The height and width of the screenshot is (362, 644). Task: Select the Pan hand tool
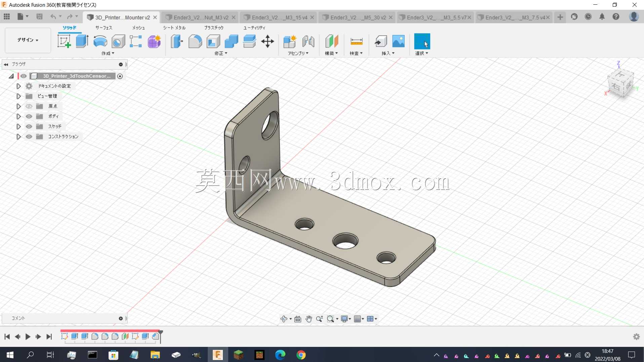click(309, 319)
